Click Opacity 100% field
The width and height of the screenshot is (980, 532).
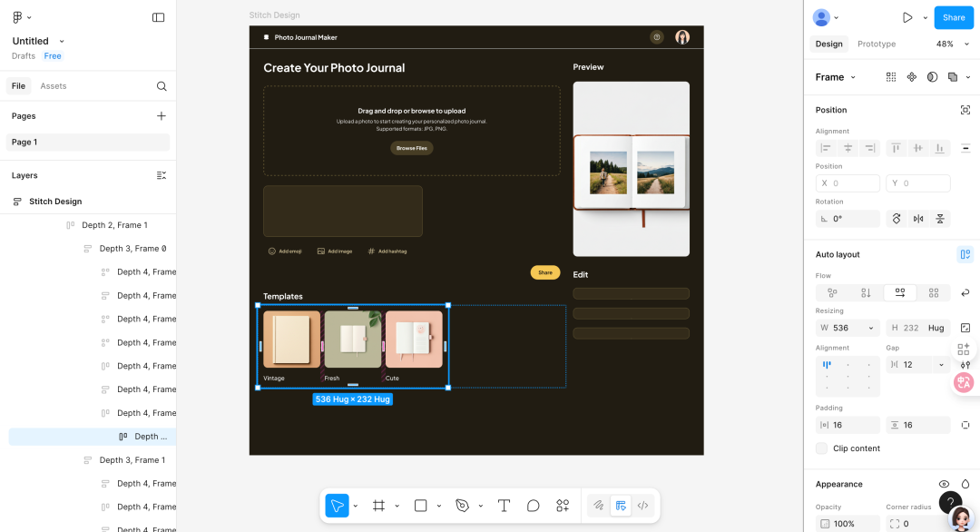click(x=847, y=524)
